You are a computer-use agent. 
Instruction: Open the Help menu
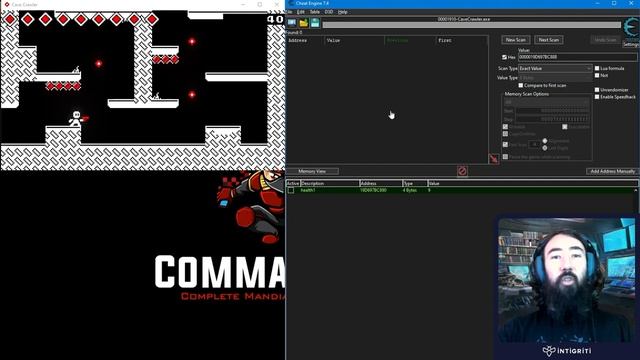(342, 12)
